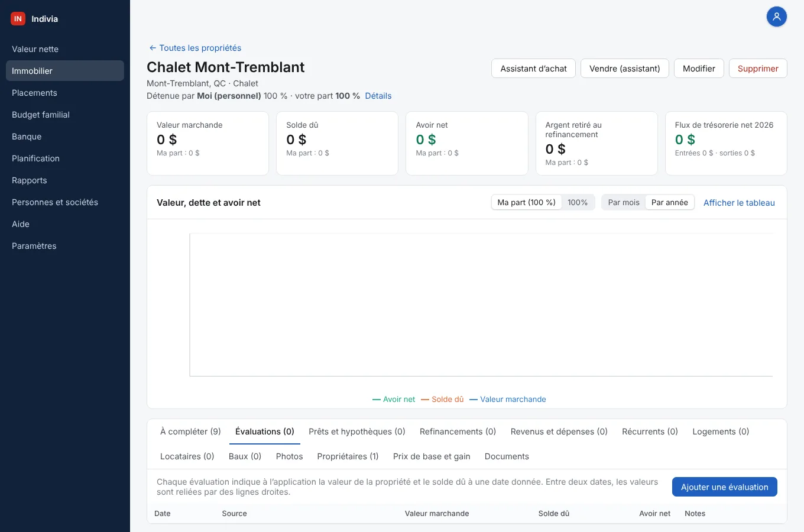Set chart granularity to Par année
Viewport: 804px width, 532px height.
coord(670,202)
